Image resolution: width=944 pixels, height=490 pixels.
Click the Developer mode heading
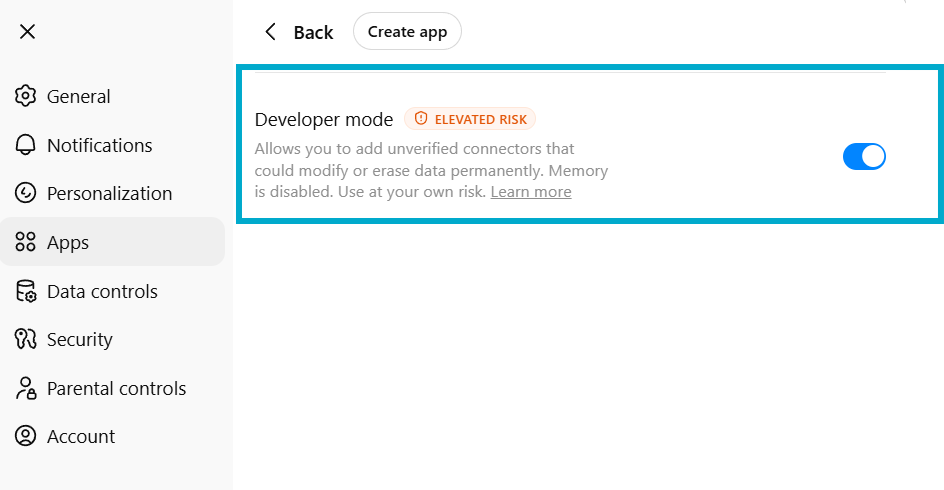click(x=324, y=119)
